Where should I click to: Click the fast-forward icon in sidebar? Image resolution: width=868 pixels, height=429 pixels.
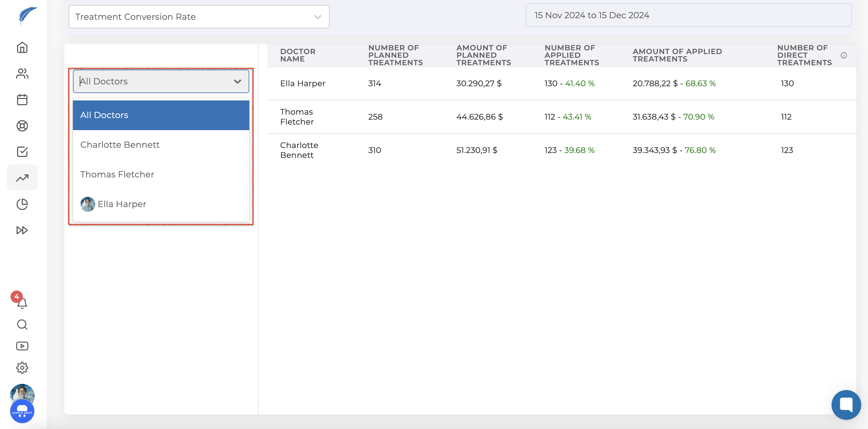click(x=22, y=230)
